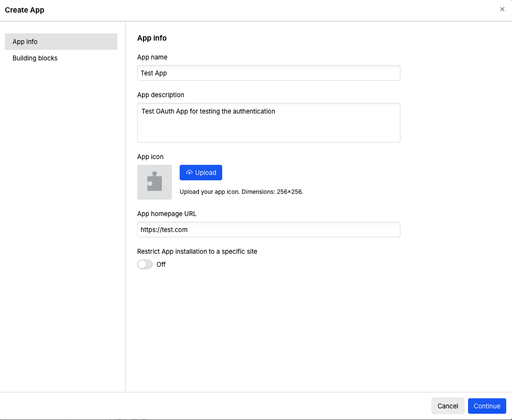Click the Off label beside the toggle

161,264
